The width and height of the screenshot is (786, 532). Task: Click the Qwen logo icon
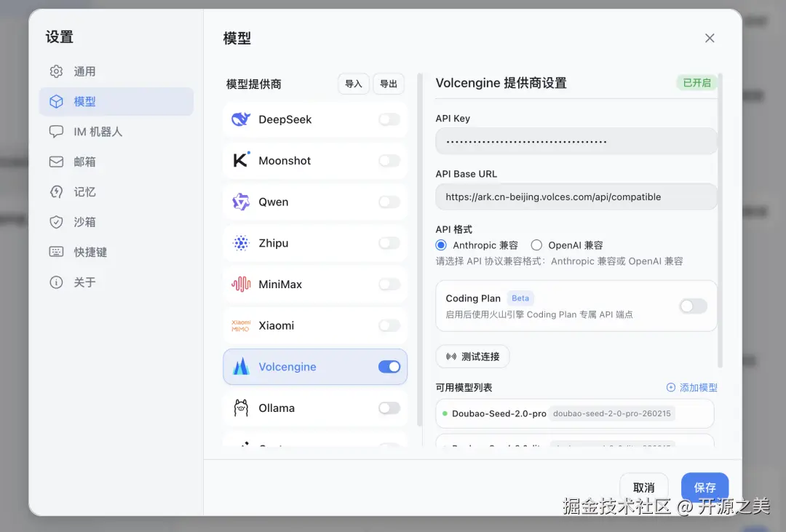point(241,202)
